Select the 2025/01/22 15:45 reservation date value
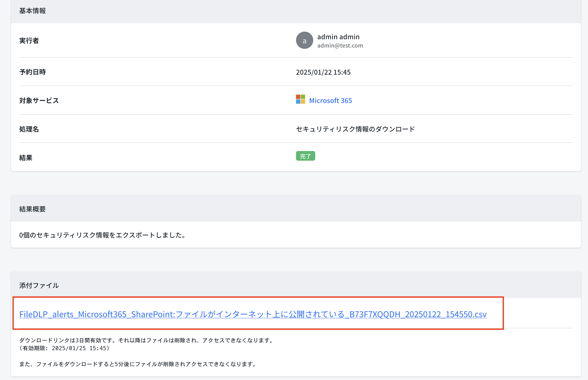This screenshot has height=380, width=588. coord(323,72)
